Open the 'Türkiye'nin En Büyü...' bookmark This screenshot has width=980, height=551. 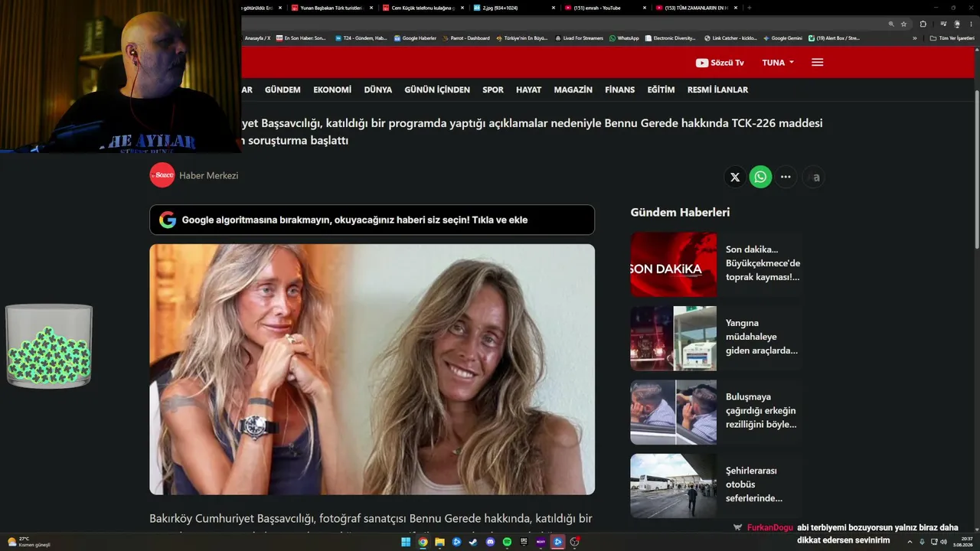[x=522, y=38]
